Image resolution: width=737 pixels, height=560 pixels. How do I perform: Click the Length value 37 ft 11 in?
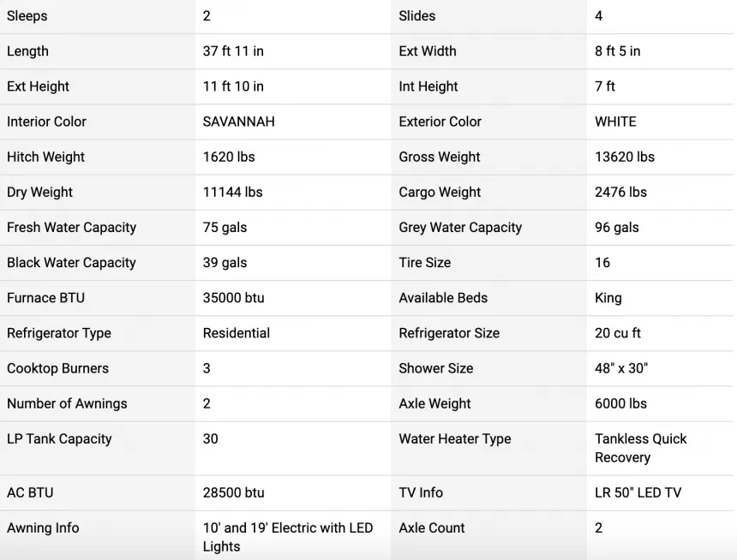coord(233,51)
